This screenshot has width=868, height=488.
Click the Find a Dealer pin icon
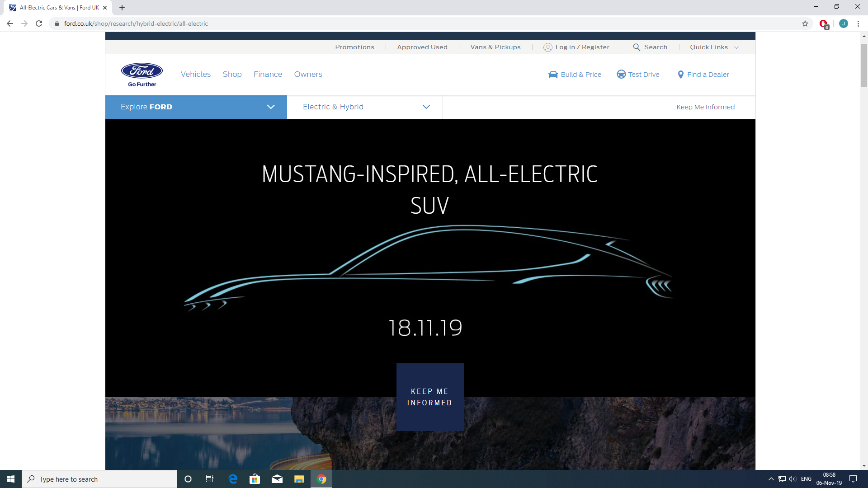tap(680, 75)
